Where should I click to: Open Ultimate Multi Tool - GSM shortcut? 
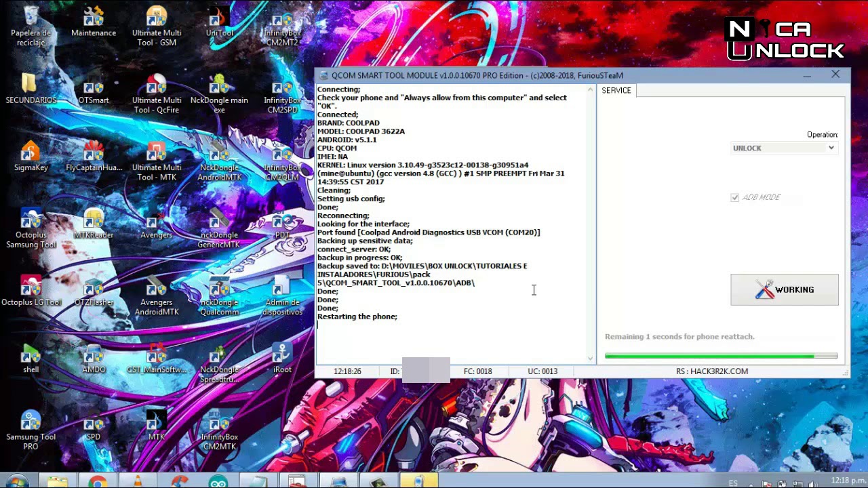(x=157, y=26)
